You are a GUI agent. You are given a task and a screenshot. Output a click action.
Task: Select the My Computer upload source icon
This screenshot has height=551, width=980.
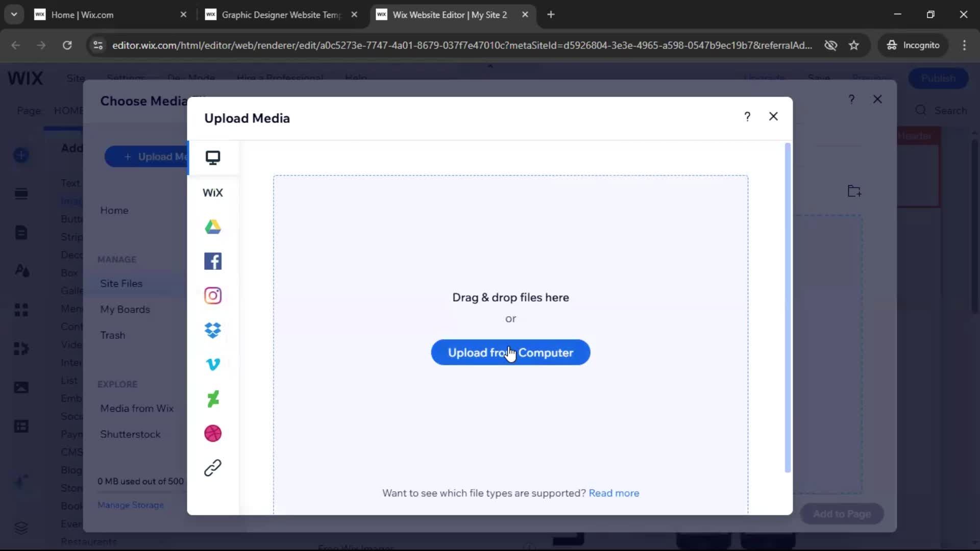tap(213, 158)
